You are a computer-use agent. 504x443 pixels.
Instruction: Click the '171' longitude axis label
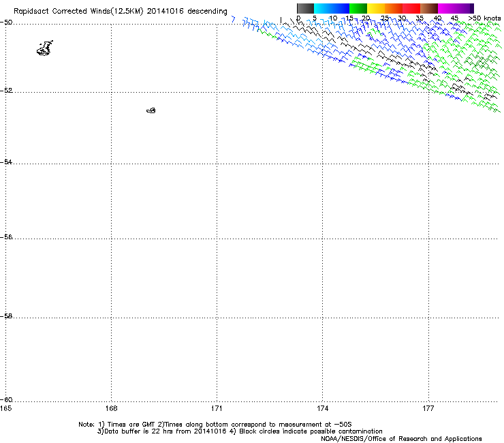(217, 408)
